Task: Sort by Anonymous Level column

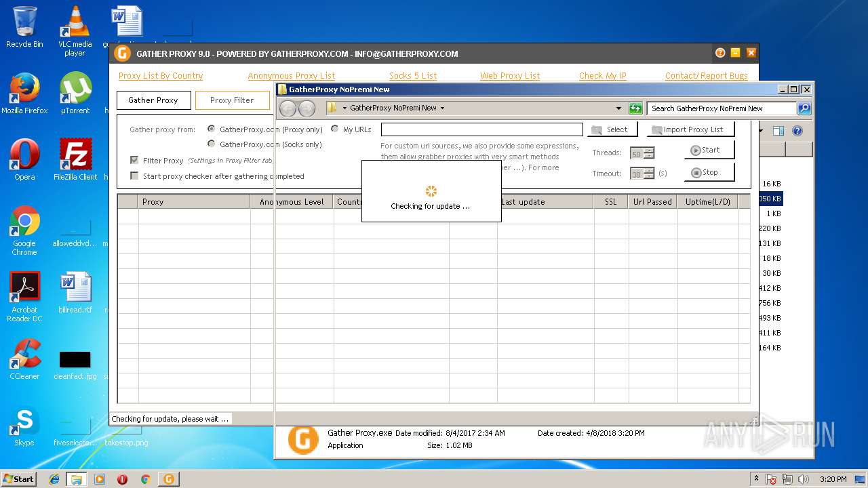Action: coord(292,201)
